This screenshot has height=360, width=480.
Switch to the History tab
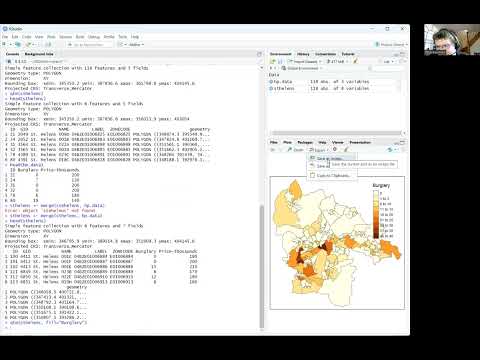pos(303,54)
